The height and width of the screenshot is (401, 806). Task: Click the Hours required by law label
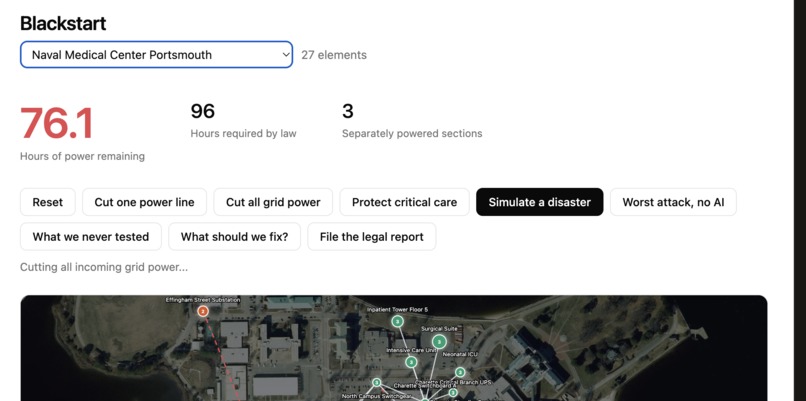click(x=243, y=134)
